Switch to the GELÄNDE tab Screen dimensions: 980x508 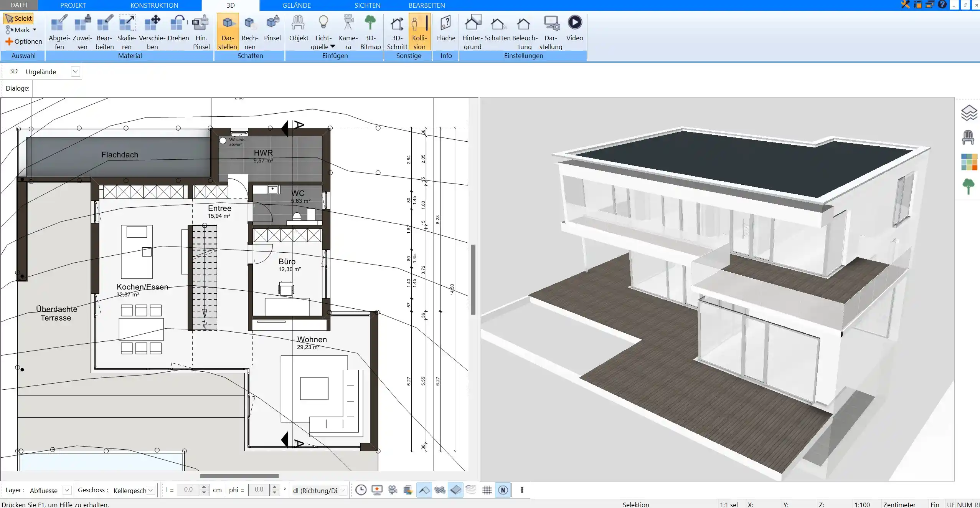coord(297,5)
